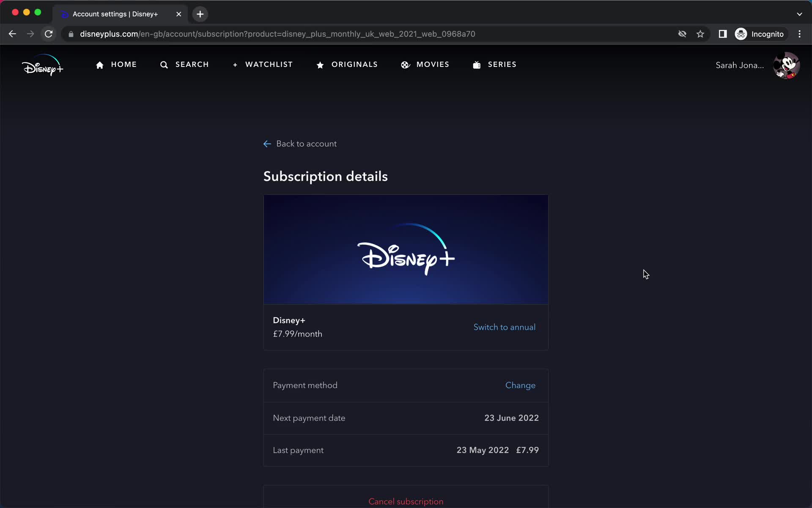Cancel subscription at bottom of page
Screen dimensions: 812x508
point(406,502)
